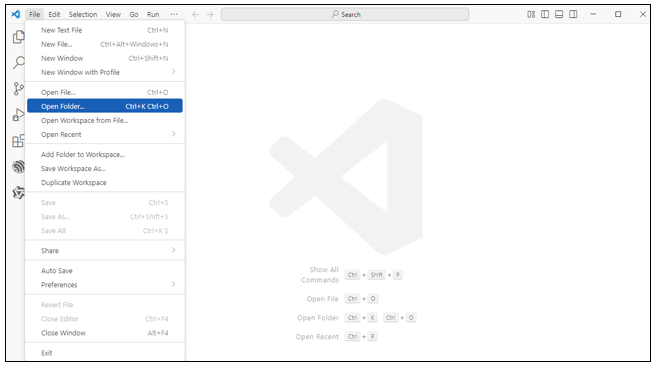656x367 pixels.
Task: Choose Open Workspace from File...
Action: pos(105,120)
